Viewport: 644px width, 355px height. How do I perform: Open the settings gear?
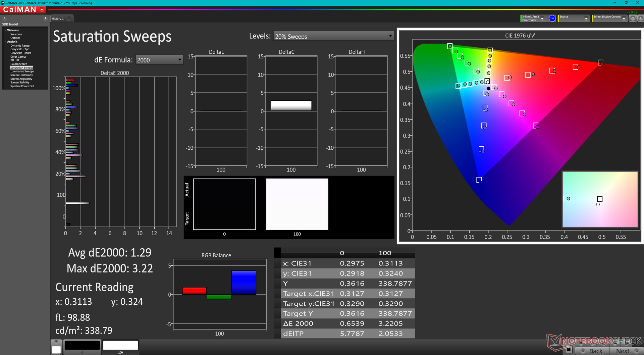633,18
